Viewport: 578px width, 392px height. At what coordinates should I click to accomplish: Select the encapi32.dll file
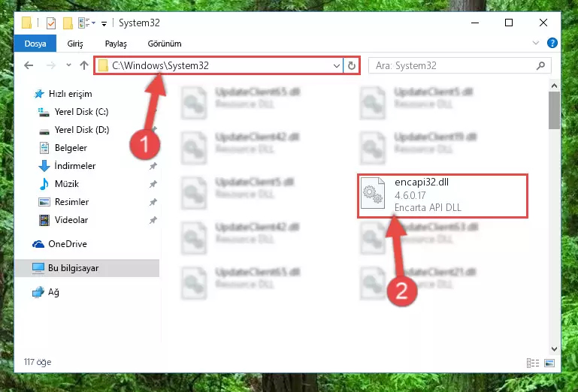click(x=443, y=196)
